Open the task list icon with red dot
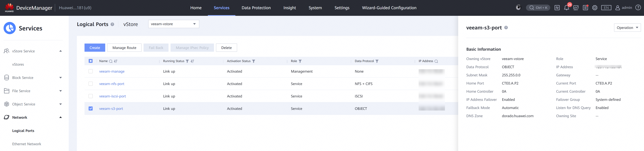This screenshot has width=644, height=151. [585, 8]
